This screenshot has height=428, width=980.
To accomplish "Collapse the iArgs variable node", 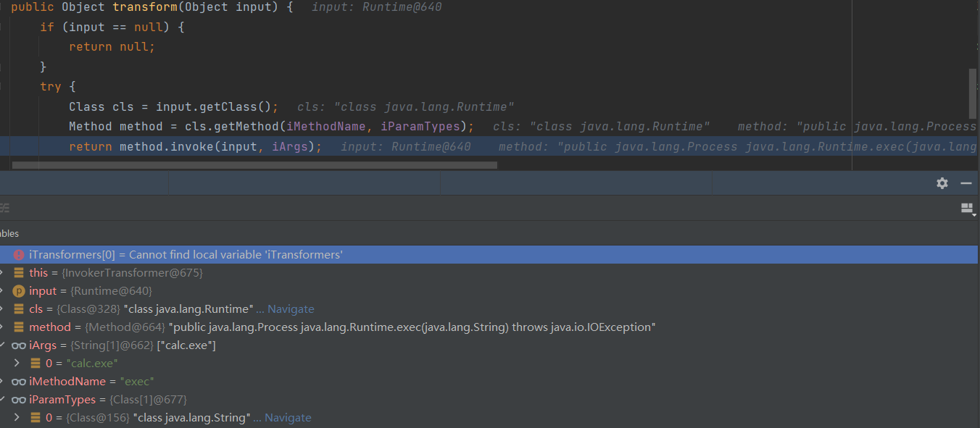I will (x=2, y=345).
